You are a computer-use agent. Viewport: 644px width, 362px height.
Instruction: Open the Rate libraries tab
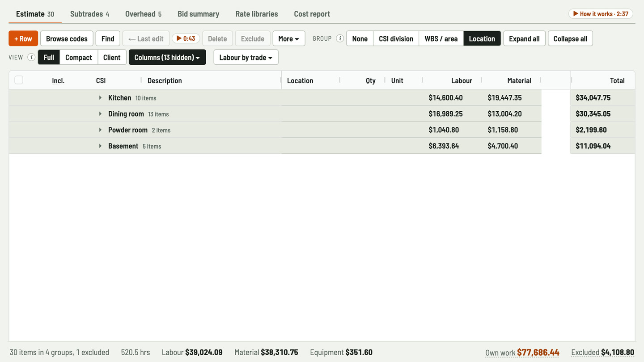(257, 14)
